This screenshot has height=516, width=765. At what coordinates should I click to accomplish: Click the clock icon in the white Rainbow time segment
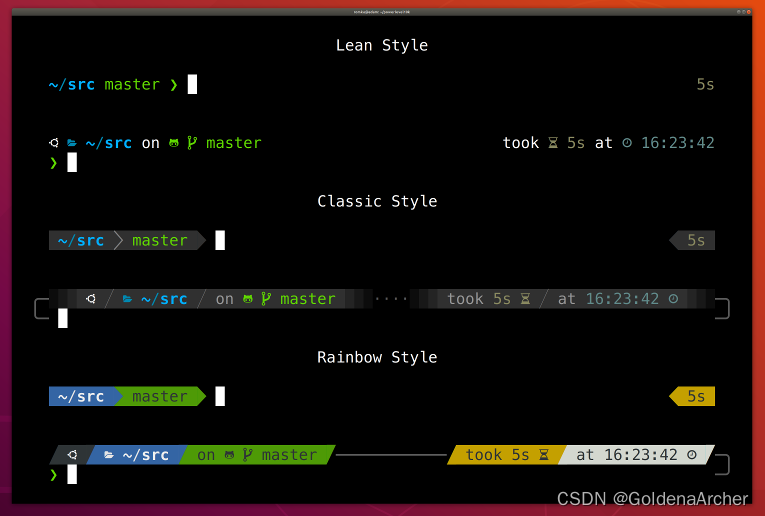[x=692, y=455]
